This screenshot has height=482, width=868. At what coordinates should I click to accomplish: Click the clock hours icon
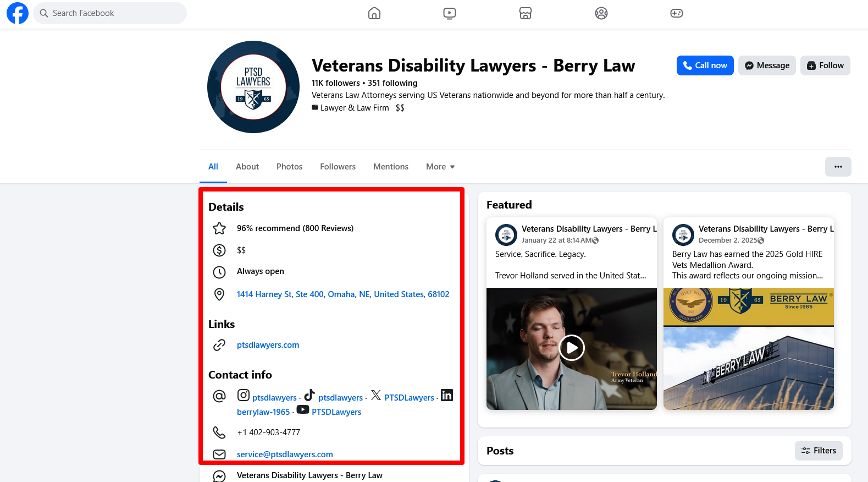tap(219, 272)
